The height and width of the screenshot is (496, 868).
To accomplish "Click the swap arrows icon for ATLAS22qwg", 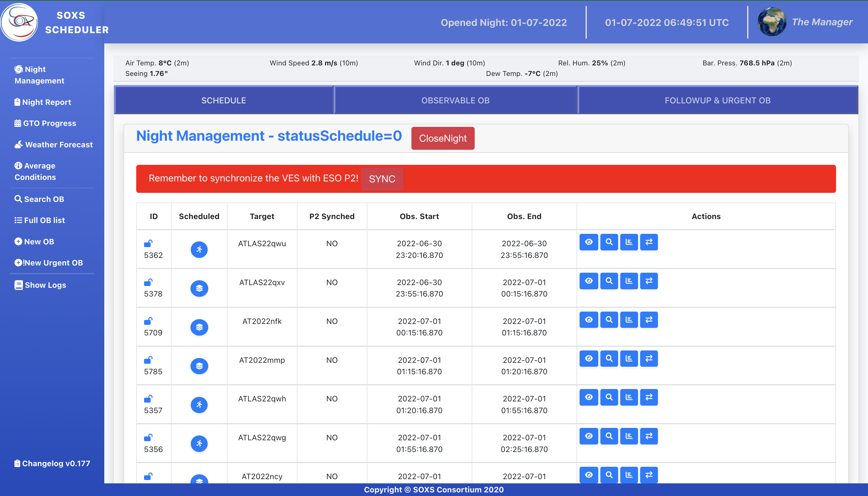I will coord(649,436).
